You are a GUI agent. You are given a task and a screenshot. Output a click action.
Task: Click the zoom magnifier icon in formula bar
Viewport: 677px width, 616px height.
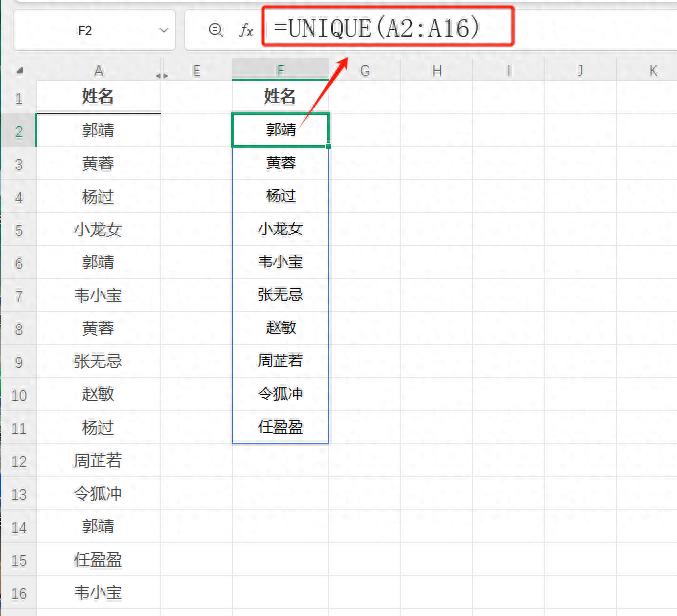[x=215, y=30]
